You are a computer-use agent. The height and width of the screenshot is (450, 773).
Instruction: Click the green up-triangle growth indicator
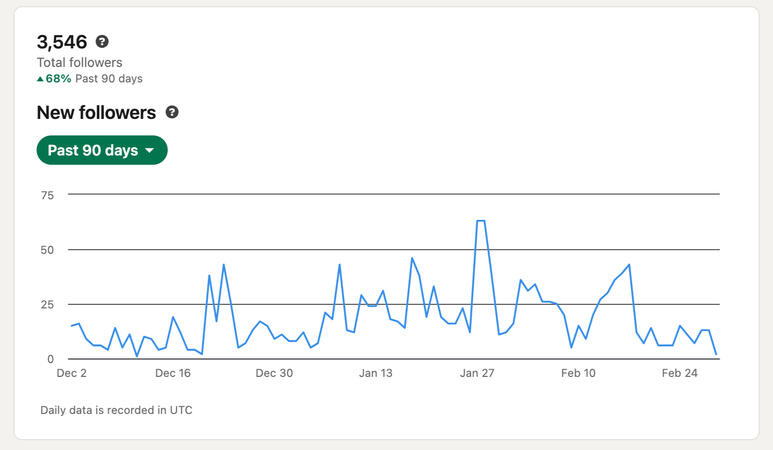click(40, 78)
